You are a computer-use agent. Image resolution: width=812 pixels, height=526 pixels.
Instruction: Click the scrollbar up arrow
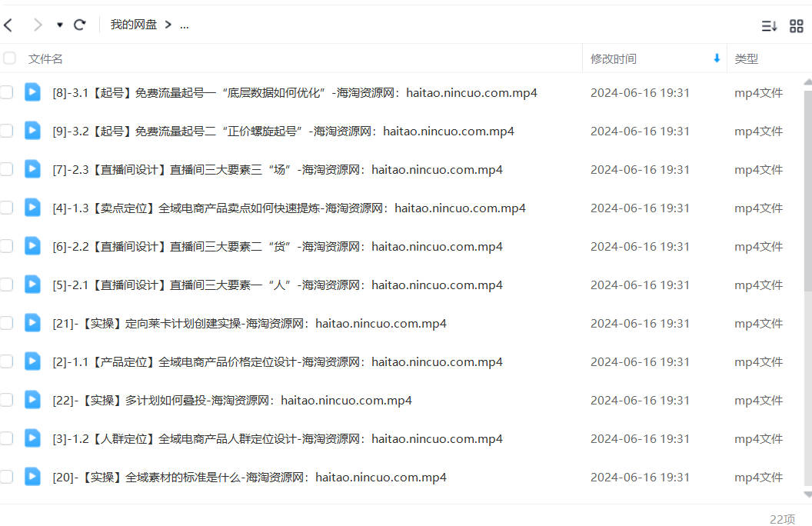(808, 82)
